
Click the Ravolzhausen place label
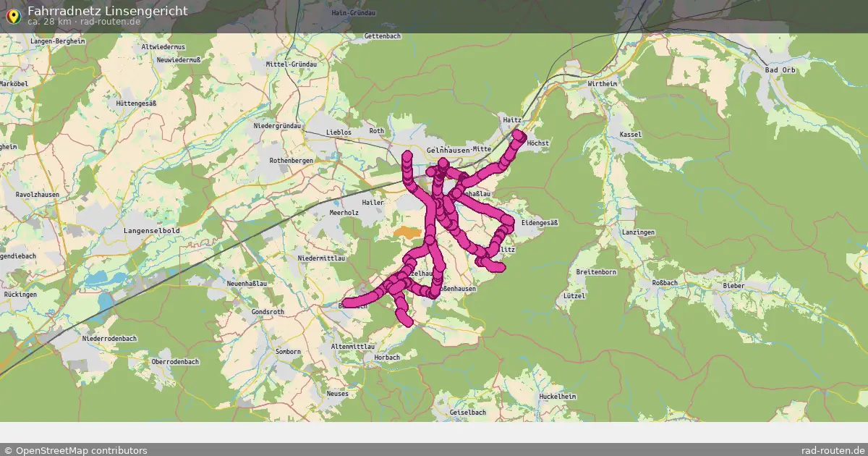[x=38, y=194]
